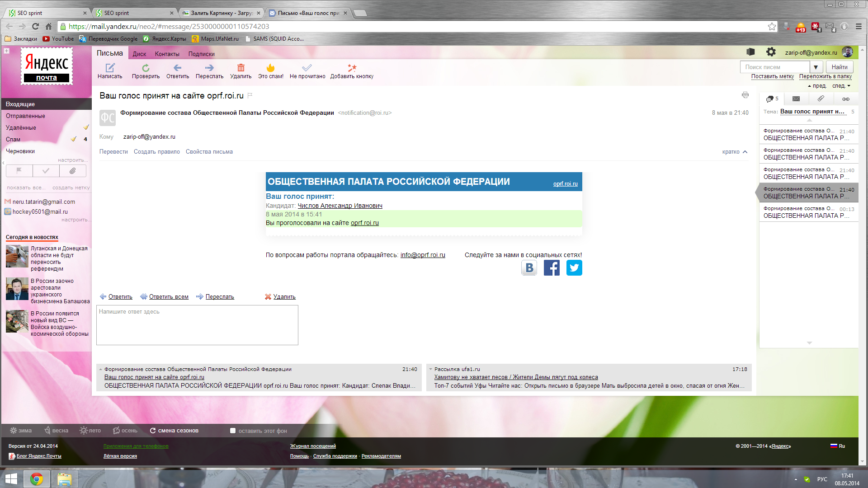The image size is (868, 488).
Task: Expand the 'след.' next message dropdown
Action: (x=841, y=86)
